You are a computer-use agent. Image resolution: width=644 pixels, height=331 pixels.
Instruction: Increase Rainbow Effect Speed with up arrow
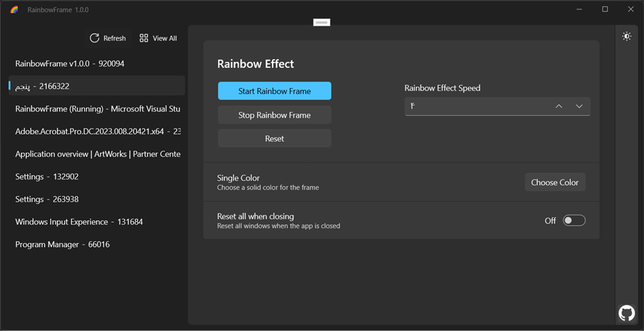[x=559, y=106]
